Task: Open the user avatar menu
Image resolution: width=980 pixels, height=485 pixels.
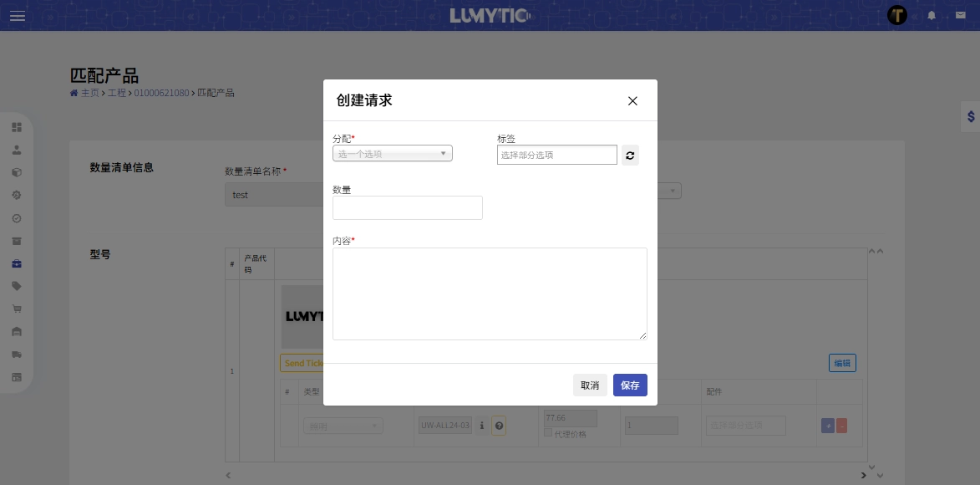Action: pos(898,15)
